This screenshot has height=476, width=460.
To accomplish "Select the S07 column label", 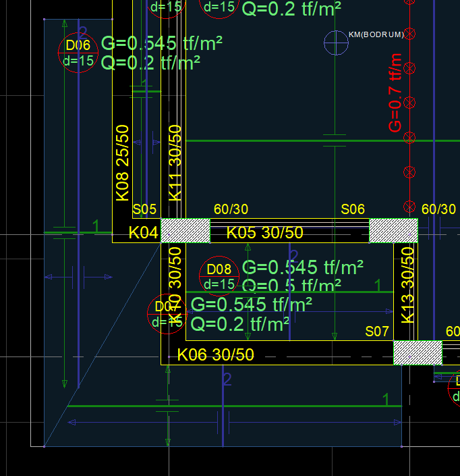I will [x=377, y=332].
